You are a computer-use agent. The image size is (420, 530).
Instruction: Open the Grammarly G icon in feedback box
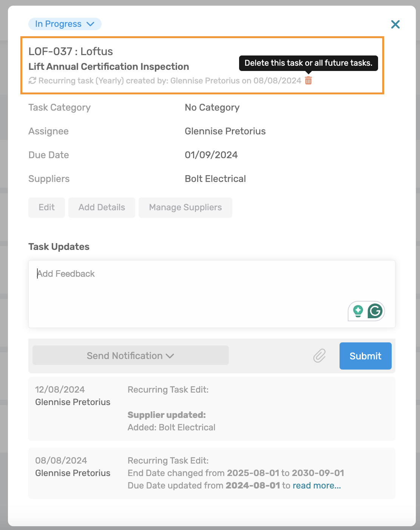375,311
